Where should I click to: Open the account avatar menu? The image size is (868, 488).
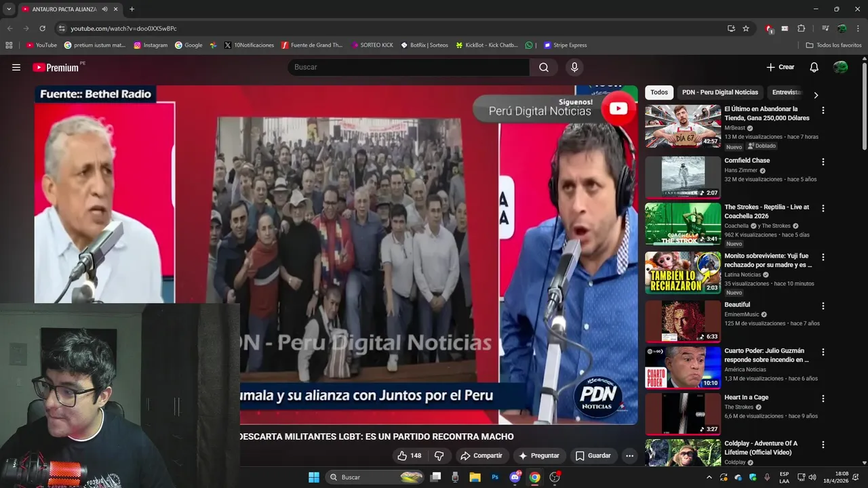[840, 67]
